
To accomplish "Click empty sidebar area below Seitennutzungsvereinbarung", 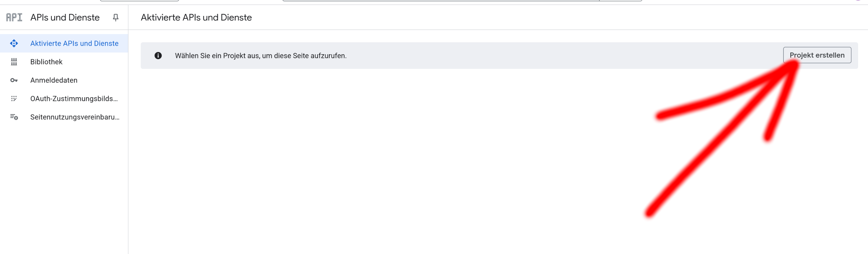I will tap(64, 188).
